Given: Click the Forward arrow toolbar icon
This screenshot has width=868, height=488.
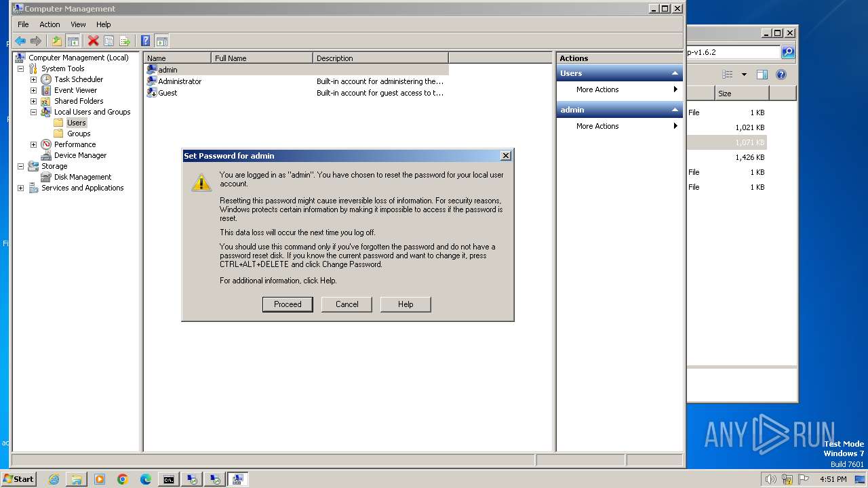Looking at the screenshot, I should coord(36,41).
